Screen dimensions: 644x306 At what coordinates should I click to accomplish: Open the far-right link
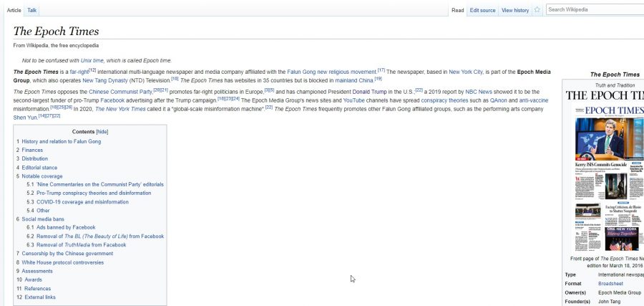(x=79, y=72)
